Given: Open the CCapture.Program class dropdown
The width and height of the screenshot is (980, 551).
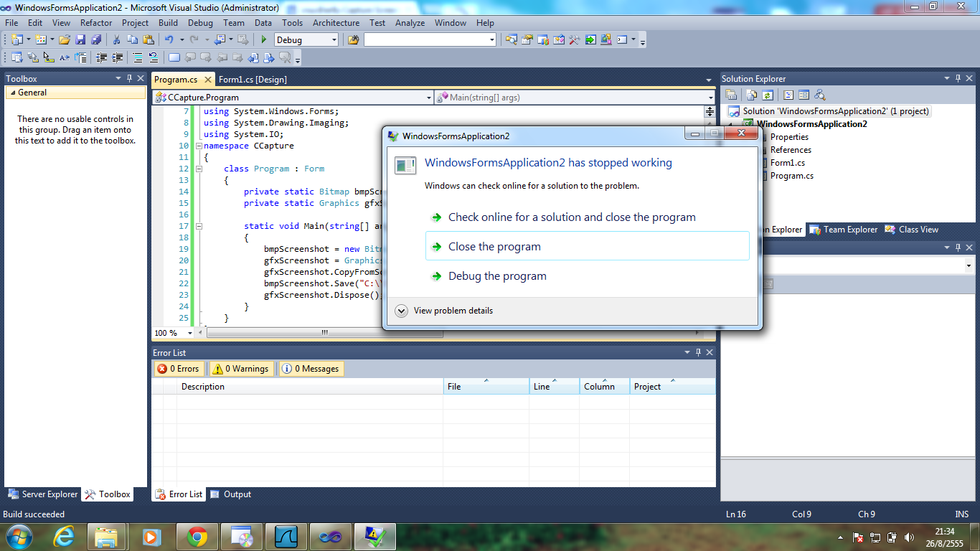Looking at the screenshot, I should click(429, 97).
